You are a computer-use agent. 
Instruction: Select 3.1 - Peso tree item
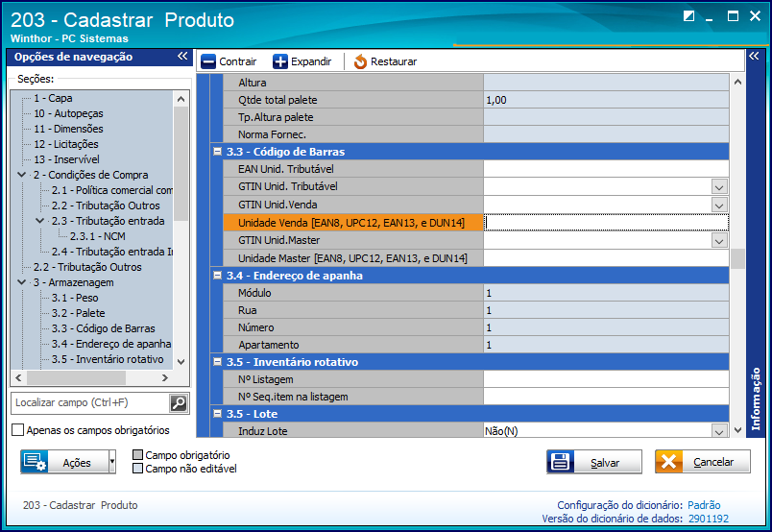pyautogui.click(x=75, y=298)
